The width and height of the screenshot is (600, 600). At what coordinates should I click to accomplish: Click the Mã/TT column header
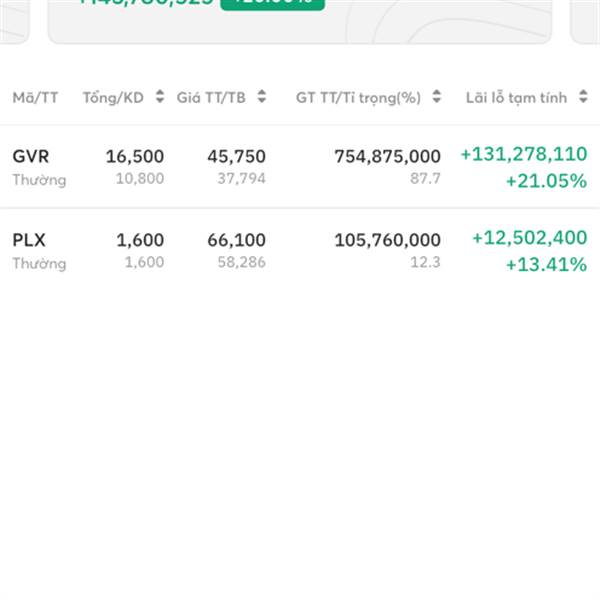point(36,98)
